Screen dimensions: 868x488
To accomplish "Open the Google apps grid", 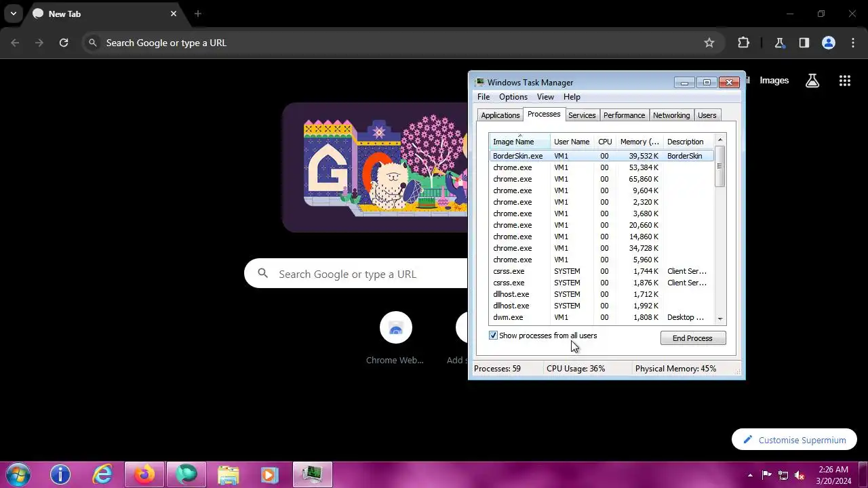I will tap(845, 81).
